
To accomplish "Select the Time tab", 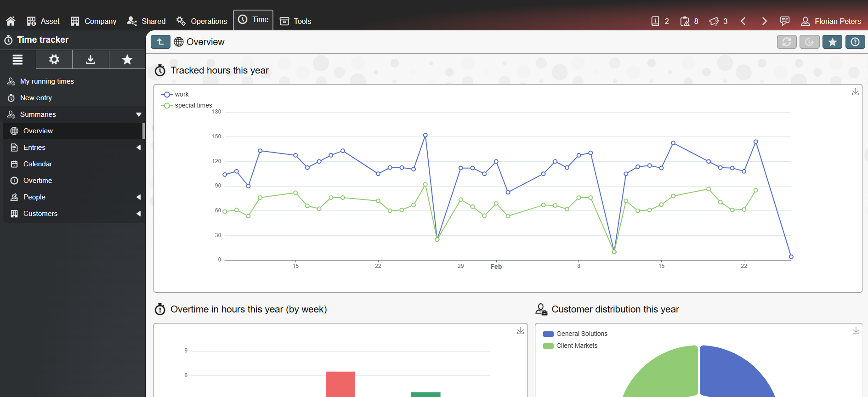I will tap(253, 20).
